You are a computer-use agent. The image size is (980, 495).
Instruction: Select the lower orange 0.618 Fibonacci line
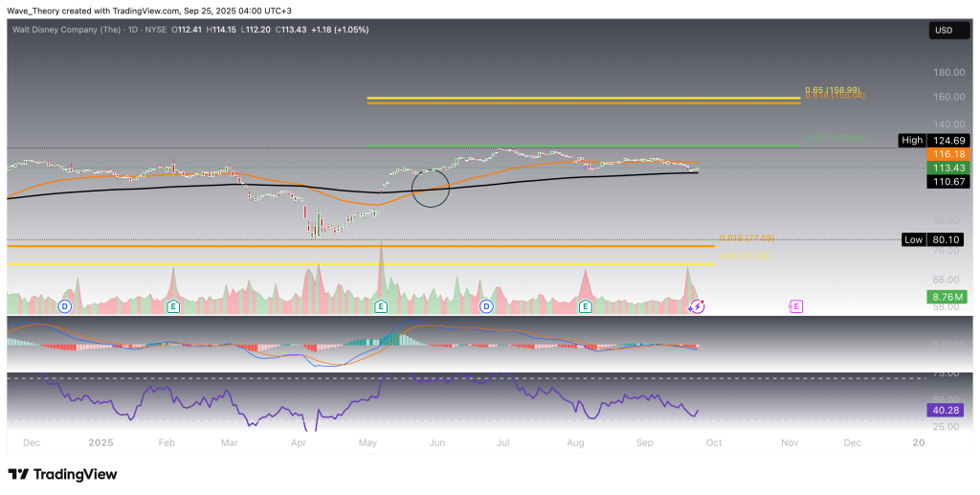[361, 246]
